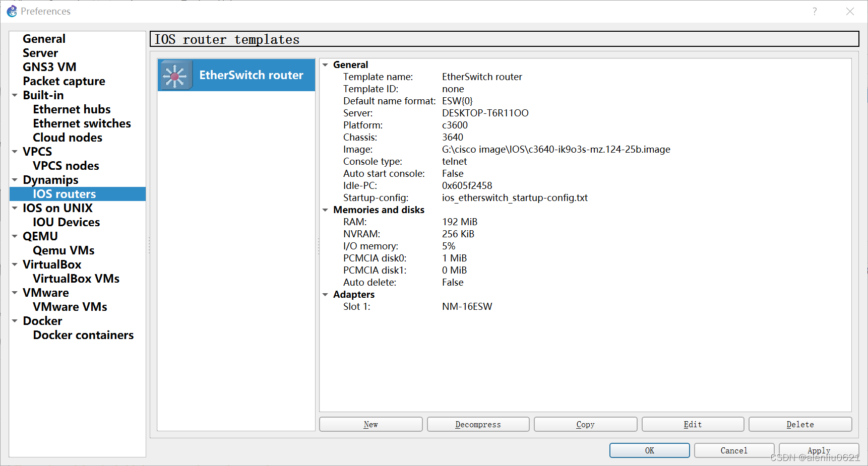Collapse the VirtualBox tree section
Screen dimensions: 868x466
pos(15,264)
